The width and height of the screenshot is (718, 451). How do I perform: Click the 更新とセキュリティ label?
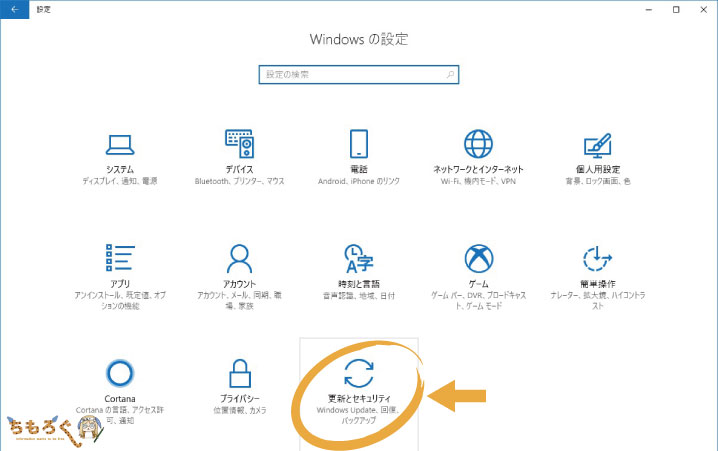tap(359, 398)
